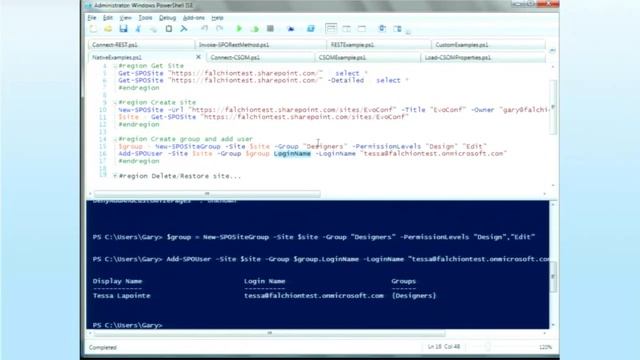The width and height of the screenshot is (640, 360).
Task: Collapse 'Create group and add user' region
Action: 115,139
